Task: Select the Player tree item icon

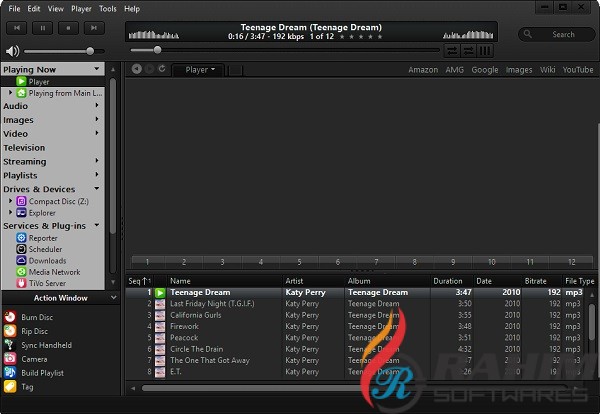Action: coord(21,81)
